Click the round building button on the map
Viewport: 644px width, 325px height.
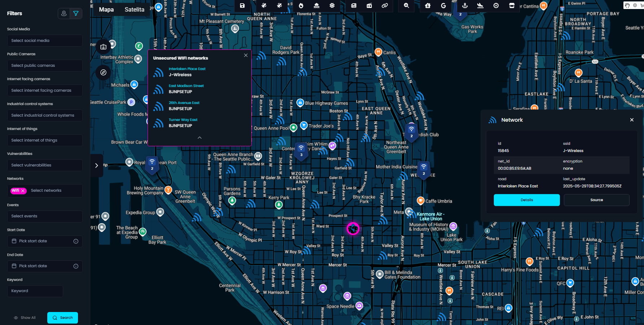(103, 47)
